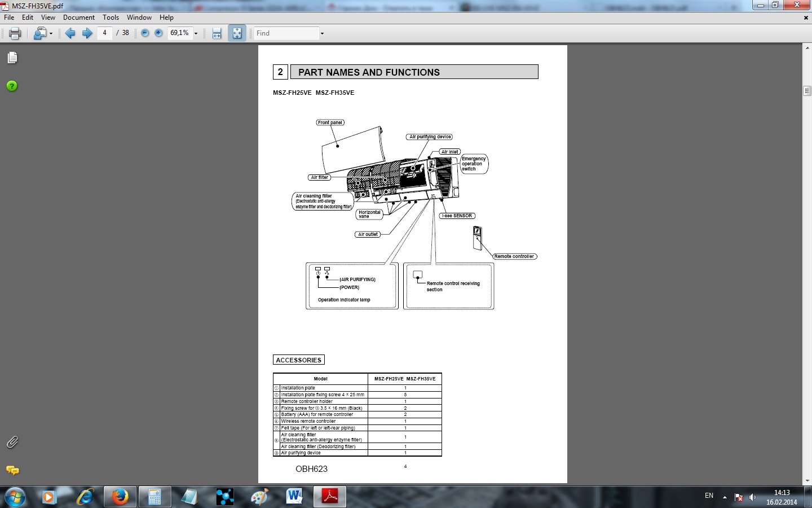
Task: Click the current page number box
Action: pyautogui.click(x=104, y=33)
